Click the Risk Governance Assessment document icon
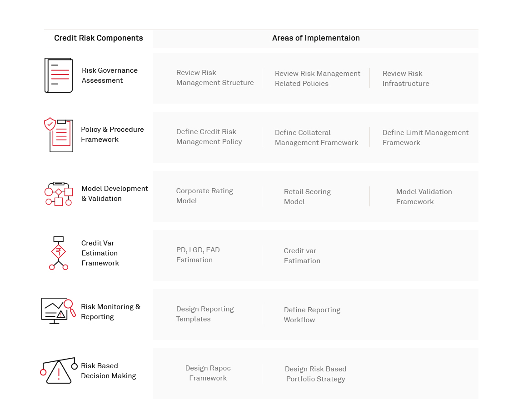Image resolution: width=518 pixels, height=420 pixels. (x=59, y=75)
